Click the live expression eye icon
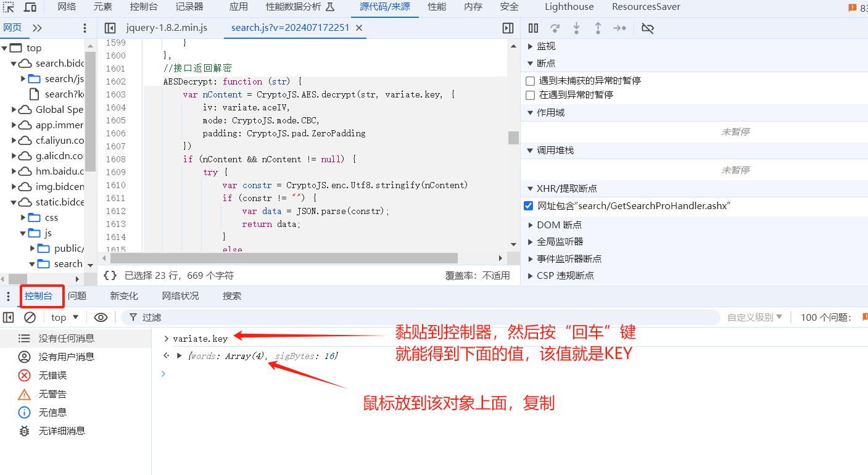The height and width of the screenshot is (475, 868). 101,317
